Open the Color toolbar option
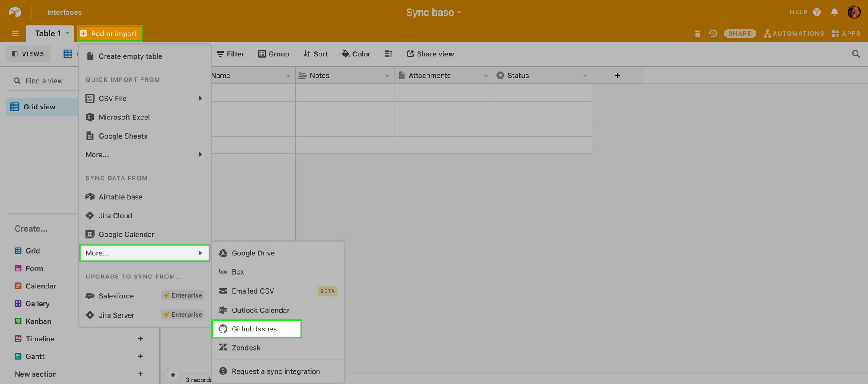 point(356,54)
